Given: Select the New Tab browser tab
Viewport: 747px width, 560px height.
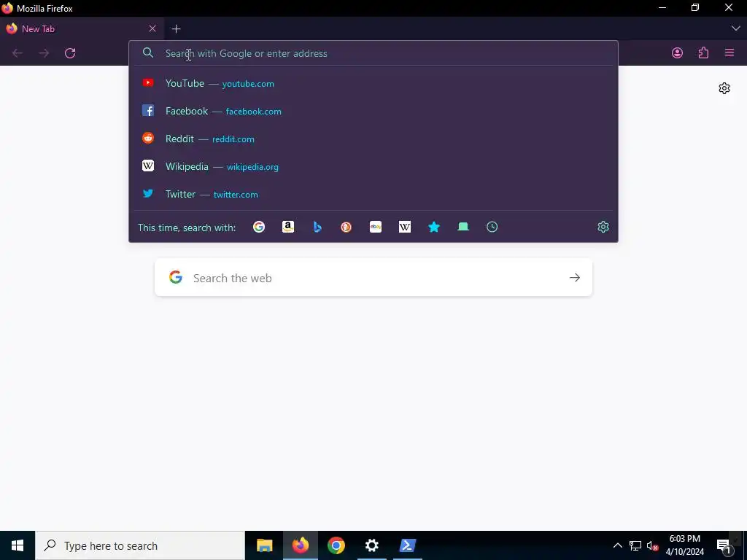Looking at the screenshot, I should coord(82,29).
